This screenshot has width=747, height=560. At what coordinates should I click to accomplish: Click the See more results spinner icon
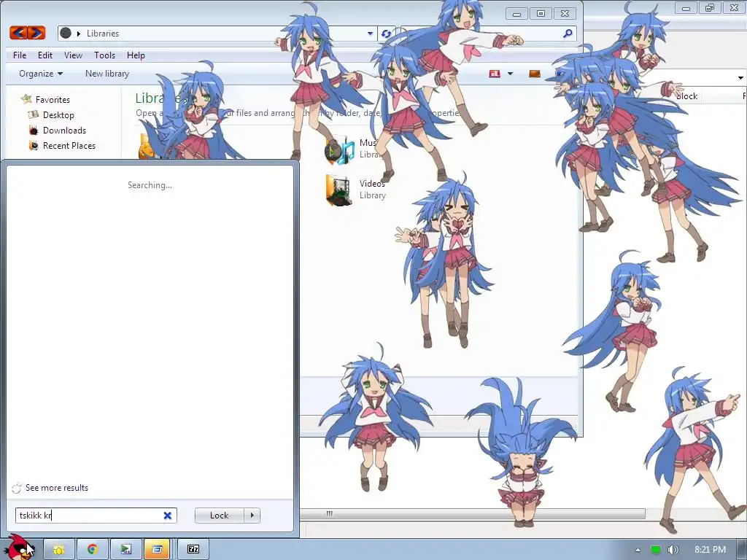coord(17,488)
